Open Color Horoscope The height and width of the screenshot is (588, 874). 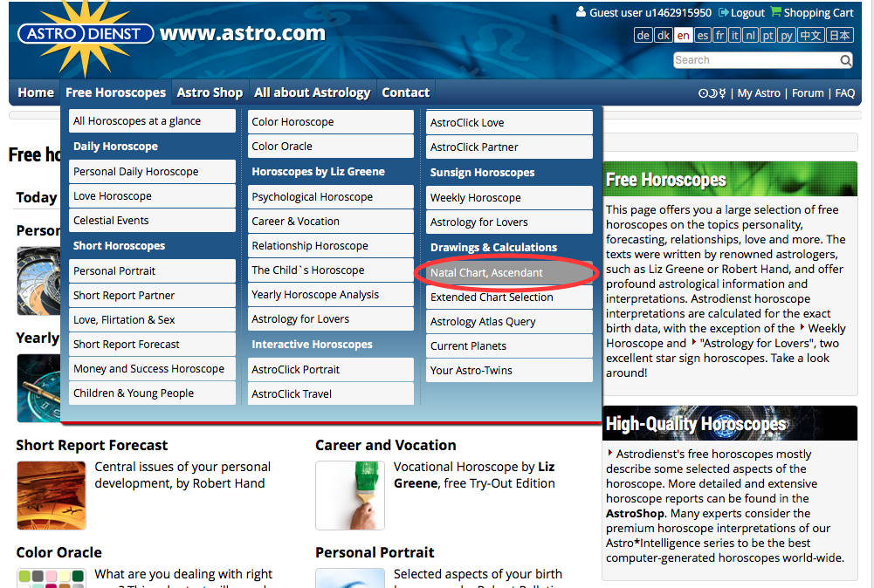[x=331, y=121]
